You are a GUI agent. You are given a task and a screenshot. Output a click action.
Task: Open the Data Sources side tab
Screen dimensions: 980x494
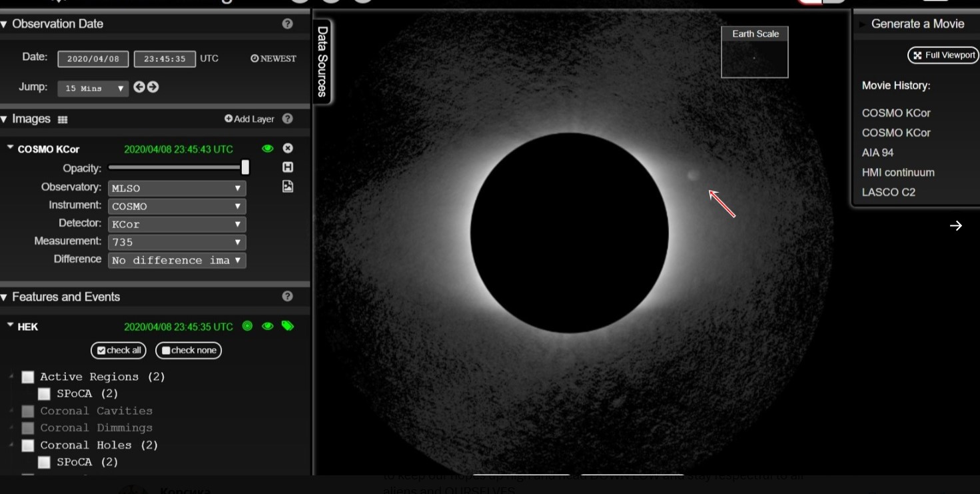[322, 61]
